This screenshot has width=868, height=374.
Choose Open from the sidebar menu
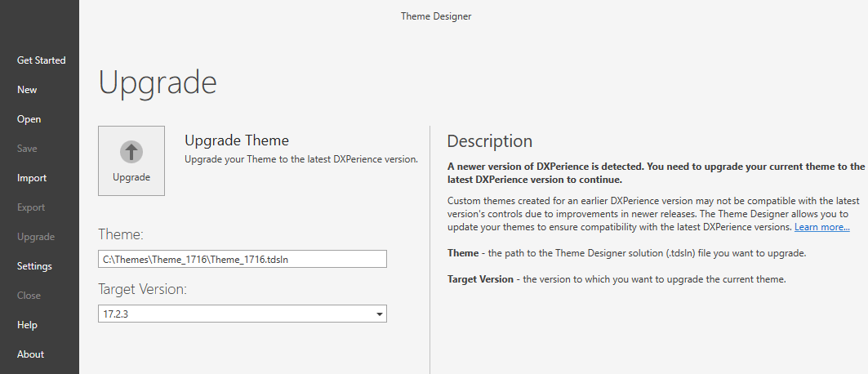click(29, 119)
